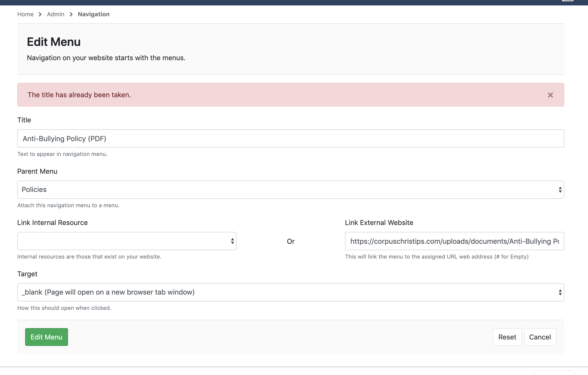Open the Parent Menu dropdown showing Policies

pyautogui.click(x=271, y=190)
